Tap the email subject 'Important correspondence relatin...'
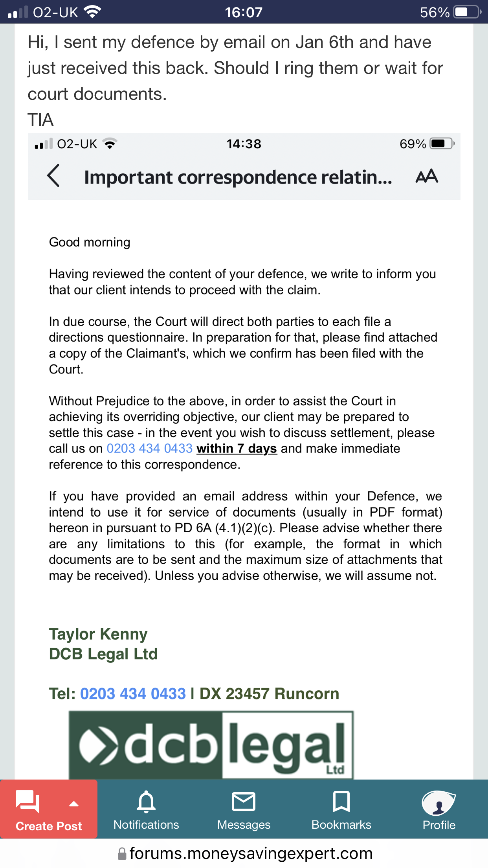 238,177
